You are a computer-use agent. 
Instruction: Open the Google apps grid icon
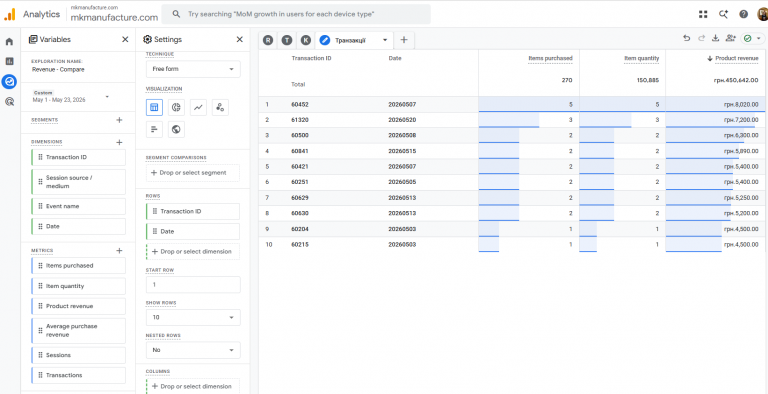click(x=703, y=14)
